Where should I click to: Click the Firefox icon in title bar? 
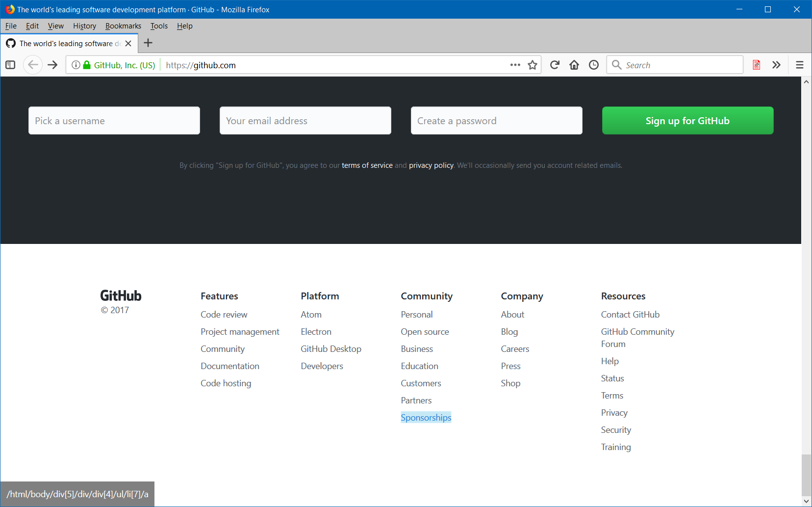(9, 9)
